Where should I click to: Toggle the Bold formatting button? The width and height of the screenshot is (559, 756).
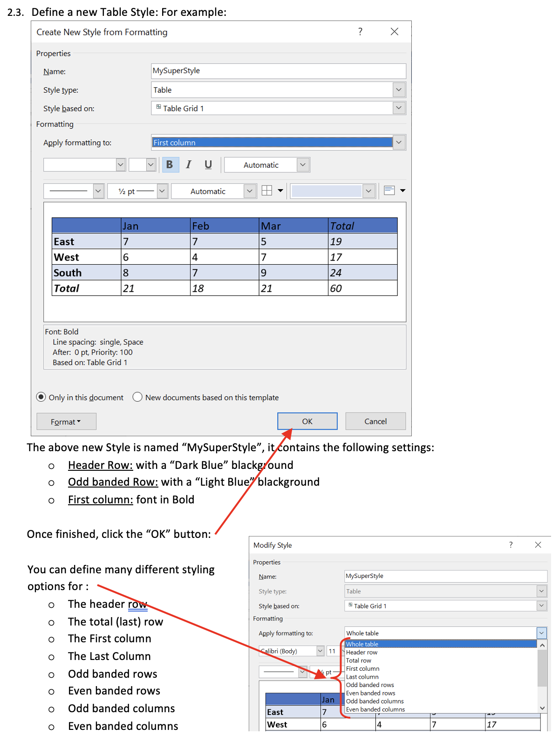click(170, 165)
